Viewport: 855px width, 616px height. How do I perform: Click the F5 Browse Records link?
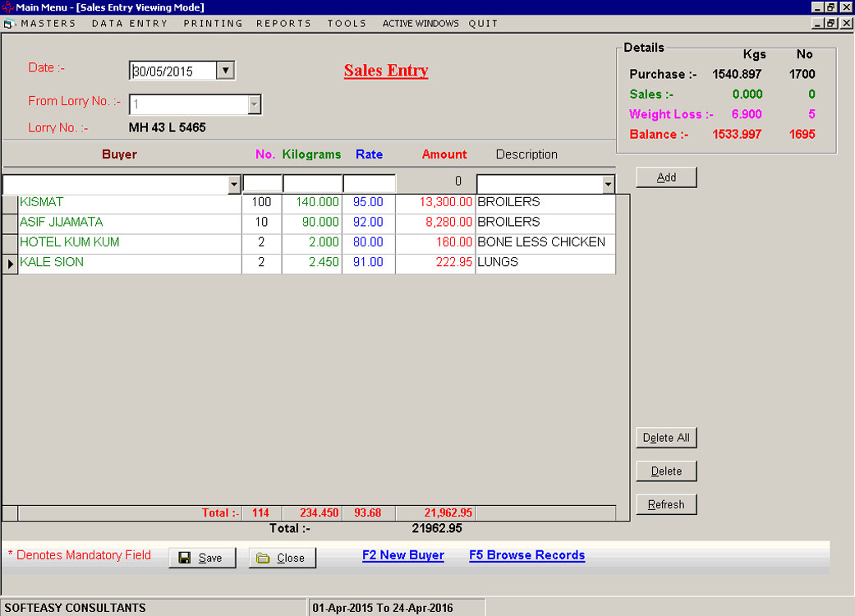526,555
